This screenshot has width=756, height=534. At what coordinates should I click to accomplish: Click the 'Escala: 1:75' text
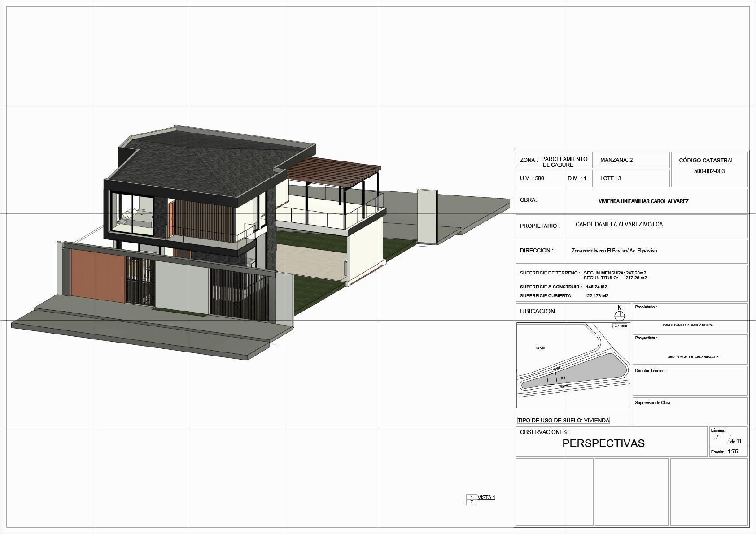tap(725, 452)
